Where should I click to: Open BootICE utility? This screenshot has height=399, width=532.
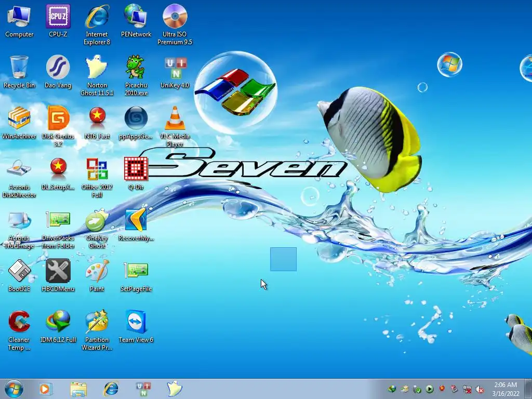pyautogui.click(x=19, y=275)
